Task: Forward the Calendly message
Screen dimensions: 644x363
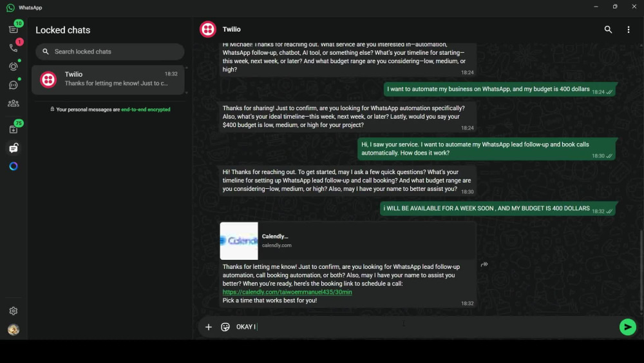Action: 484,264
